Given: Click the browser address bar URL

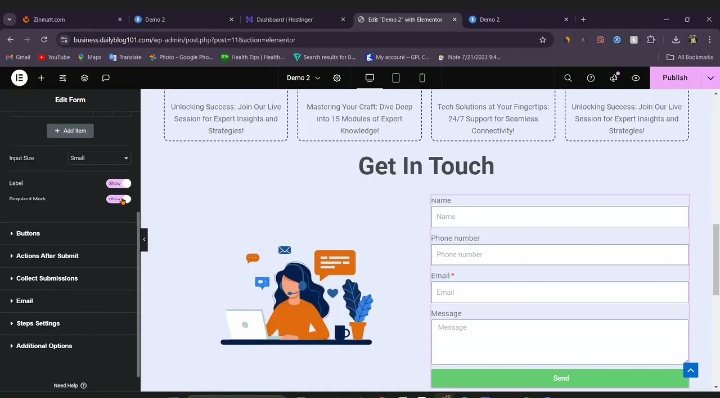Looking at the screenshot, I should (184, 40).
